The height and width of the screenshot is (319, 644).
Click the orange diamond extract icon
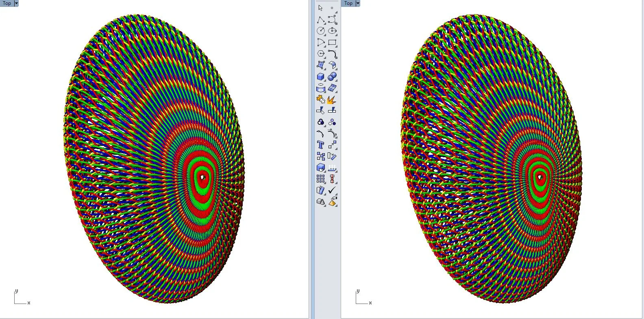(332, 202)
